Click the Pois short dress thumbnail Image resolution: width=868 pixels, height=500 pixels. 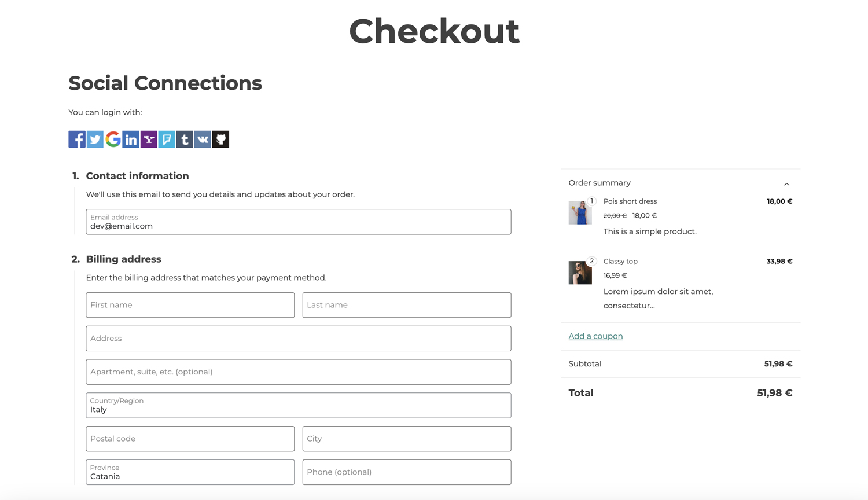point(580,213)
